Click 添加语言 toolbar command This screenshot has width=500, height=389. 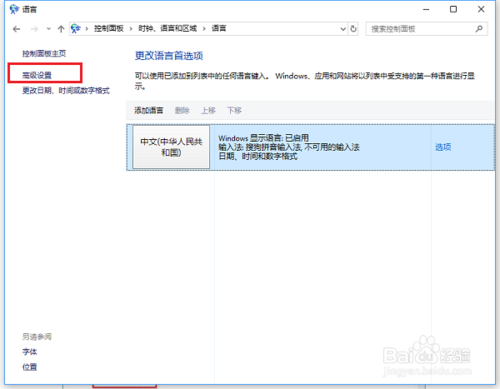149,110
